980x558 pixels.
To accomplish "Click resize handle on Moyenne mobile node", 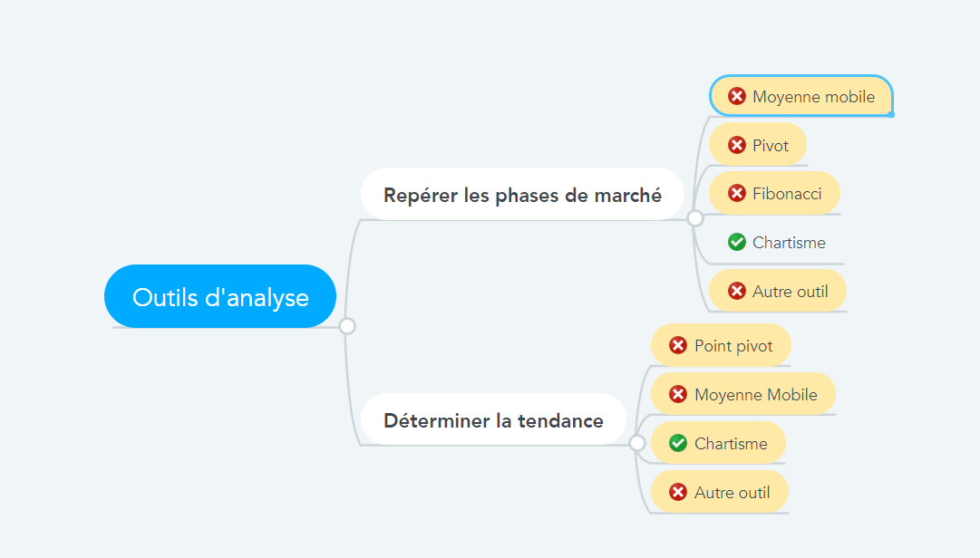I will click(892, 115).
